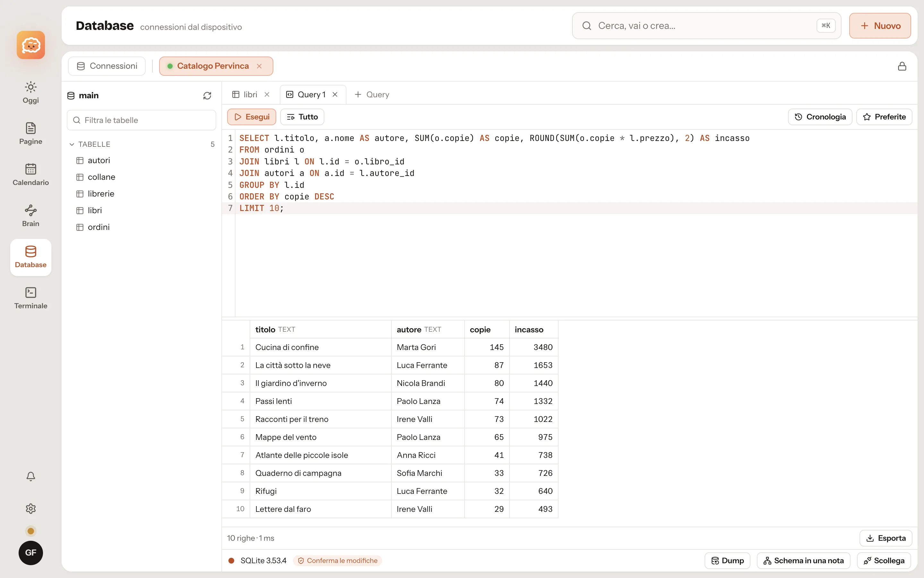924x578 pixels.
Task: Open the ordini table
Action: 142,227
